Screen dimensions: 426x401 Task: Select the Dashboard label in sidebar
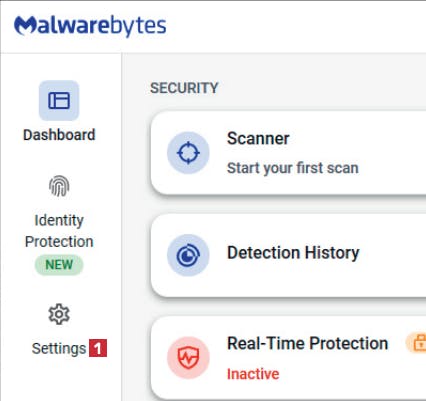[x=59, y=135]
